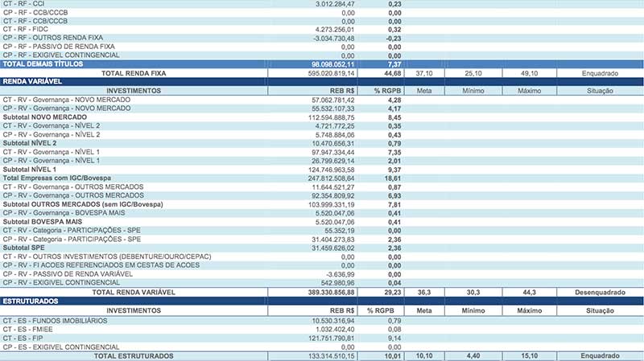Click Situação header in Renda Variável table

click(x=600, y=92)
